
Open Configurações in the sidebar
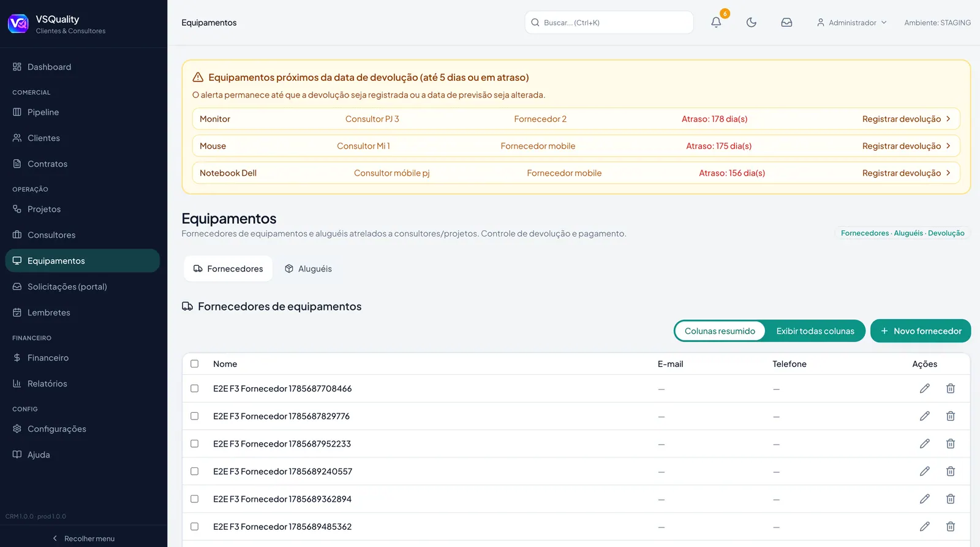pos(83,429)
